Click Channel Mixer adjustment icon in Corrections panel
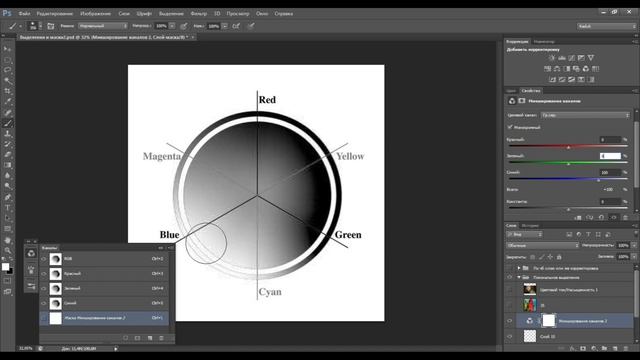This screenshot has height=360, width=640. pyautogui.click(x=586, y=69)
